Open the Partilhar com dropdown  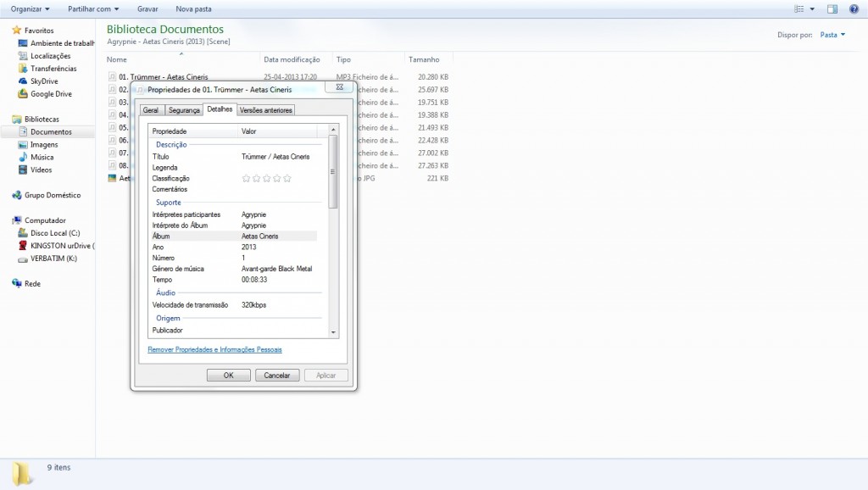[x=93, y=8]
